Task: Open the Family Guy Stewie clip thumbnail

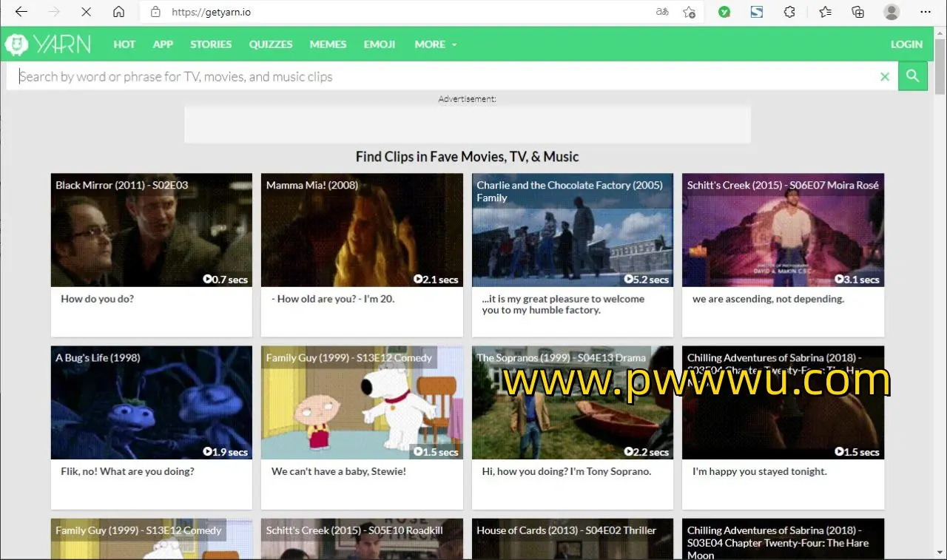Action: [362, 403]
